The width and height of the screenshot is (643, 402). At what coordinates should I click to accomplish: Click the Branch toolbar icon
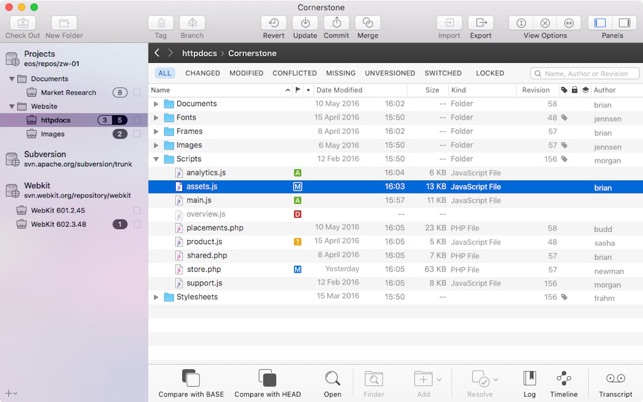[192, 23]
